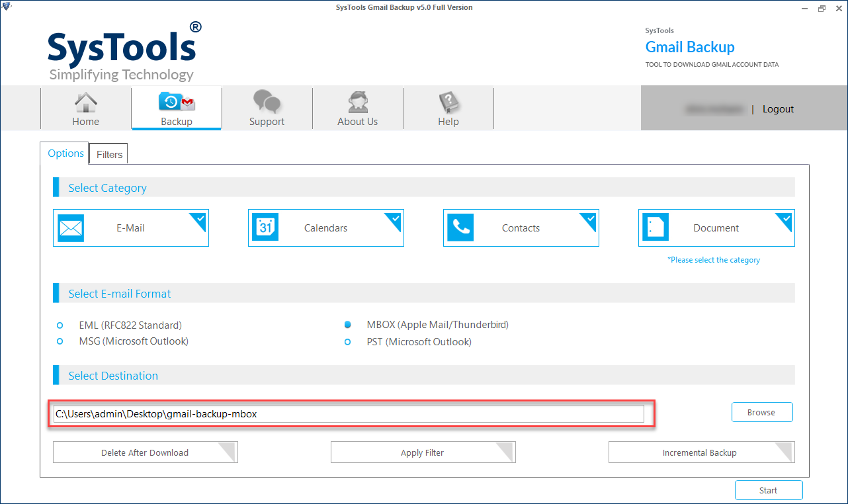This screenshot has height=504, width=848.
Task: Click the Document file icon
Action: tap(656, 228)
